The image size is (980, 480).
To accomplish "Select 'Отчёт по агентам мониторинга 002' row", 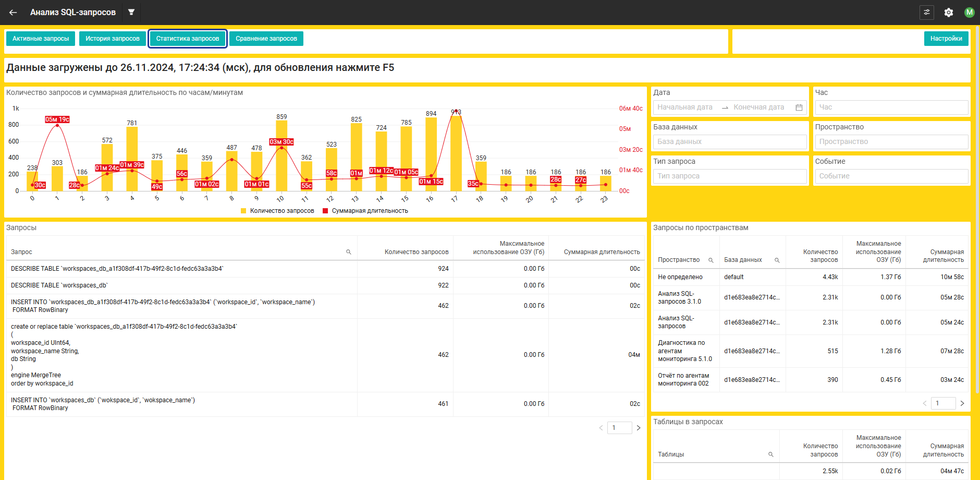I will [x=811, y=380].
